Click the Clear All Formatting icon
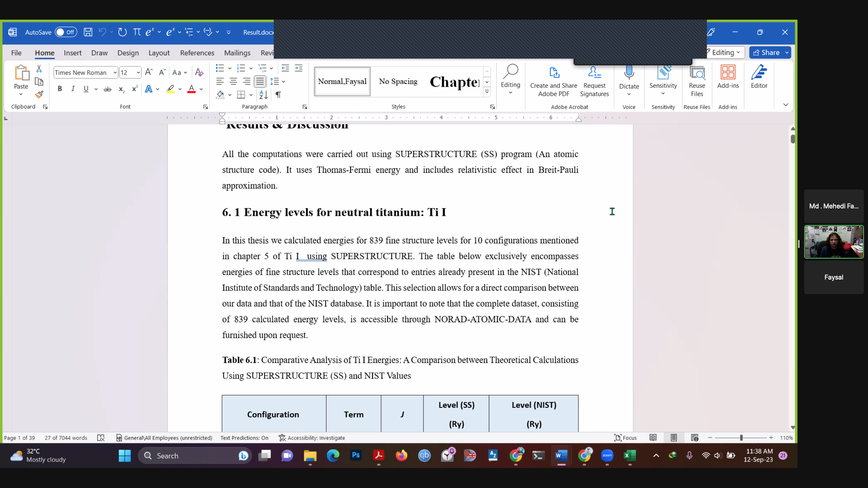The image size is (868, 488). click(199, 72)
